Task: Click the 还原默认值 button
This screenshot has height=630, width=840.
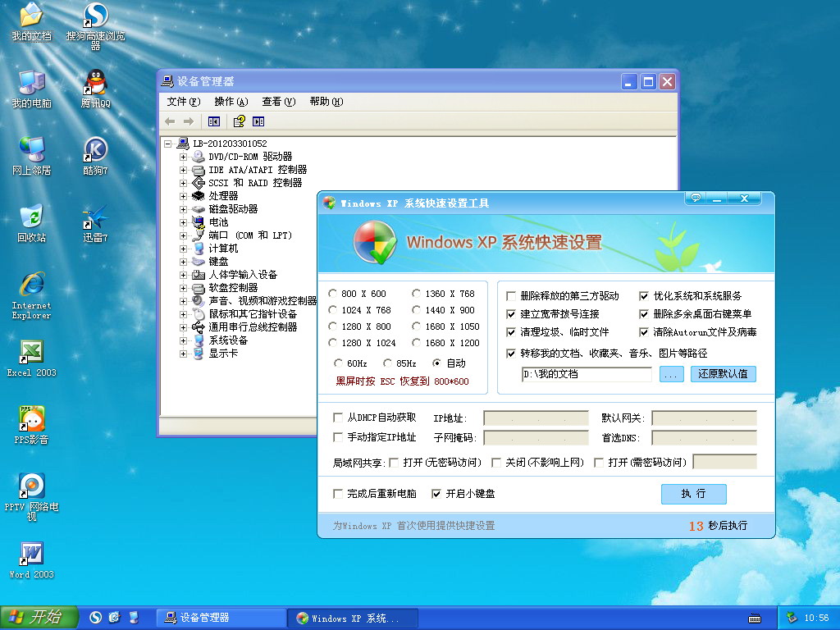Action: point(724,374)
